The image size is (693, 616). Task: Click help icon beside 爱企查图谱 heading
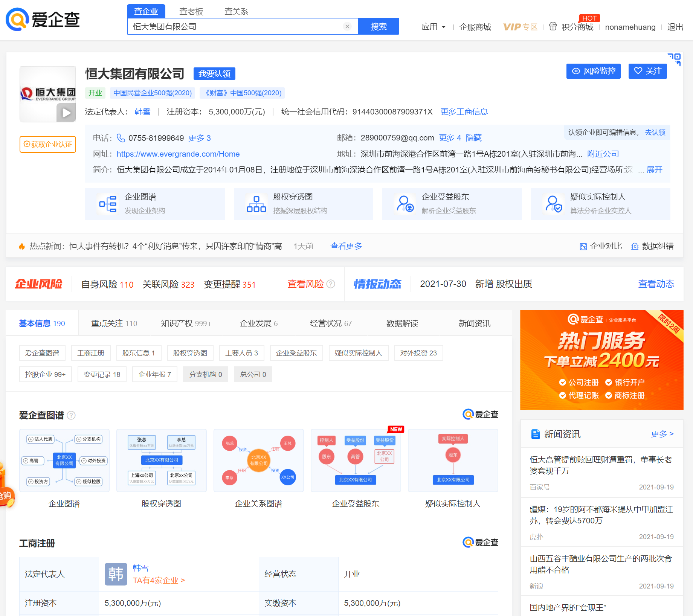tap(71, 415)
